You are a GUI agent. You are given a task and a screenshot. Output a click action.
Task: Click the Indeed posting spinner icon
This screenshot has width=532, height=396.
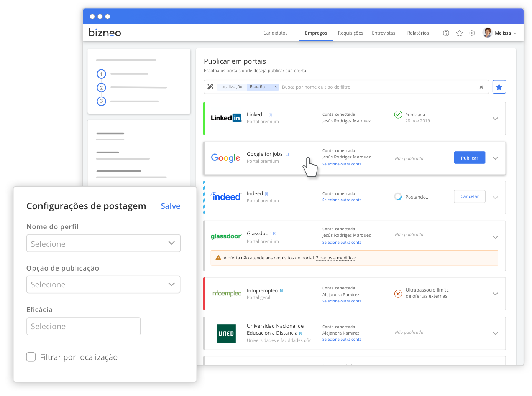click(398, 197)
